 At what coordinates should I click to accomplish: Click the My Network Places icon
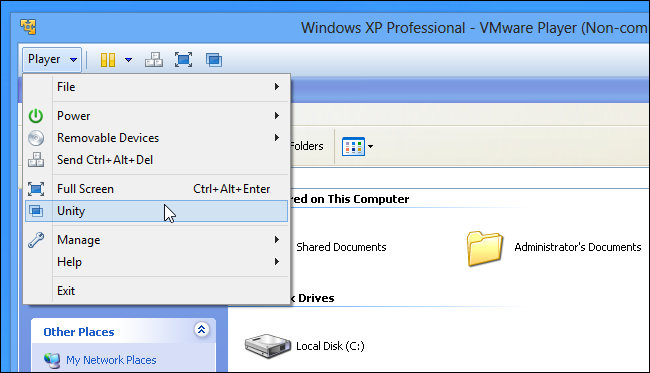tap(52, 361)
